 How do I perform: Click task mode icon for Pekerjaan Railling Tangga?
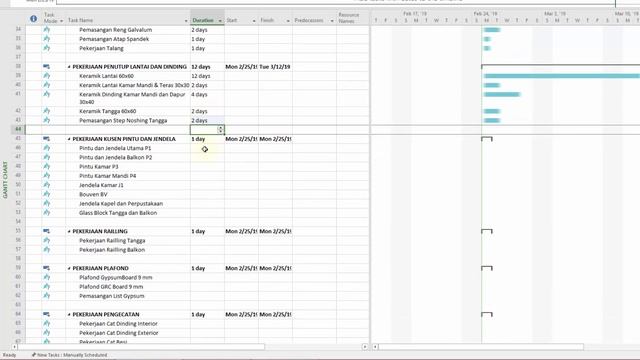click(47, 240)
